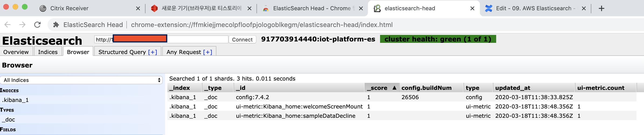Click the config type cell

tap(474, 97)
